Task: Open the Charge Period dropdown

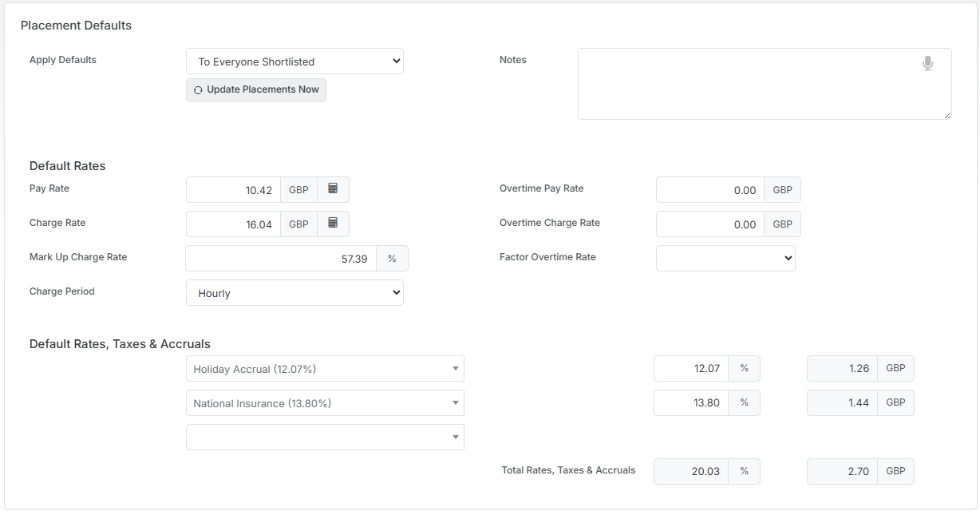Action: [x=294, y=292]
